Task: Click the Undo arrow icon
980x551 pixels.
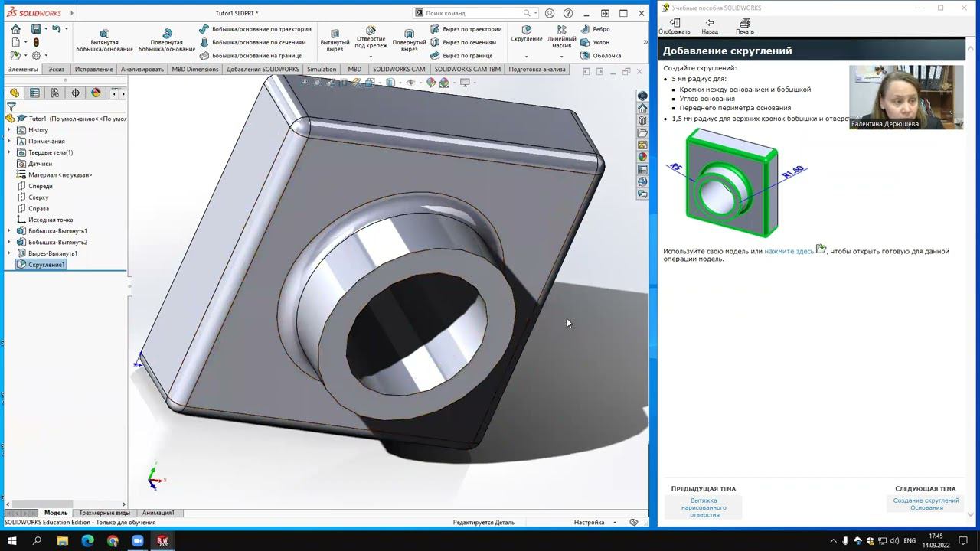Action: (56, 29)
